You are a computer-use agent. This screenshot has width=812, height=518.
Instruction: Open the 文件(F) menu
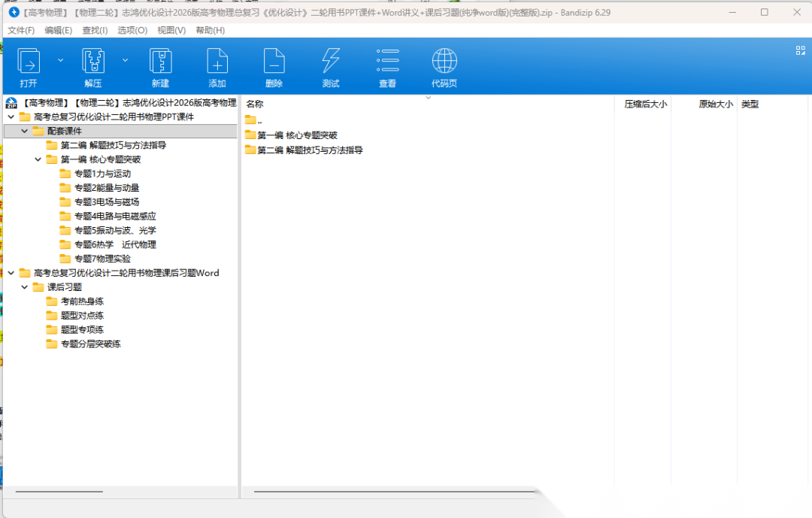[21, 30]
